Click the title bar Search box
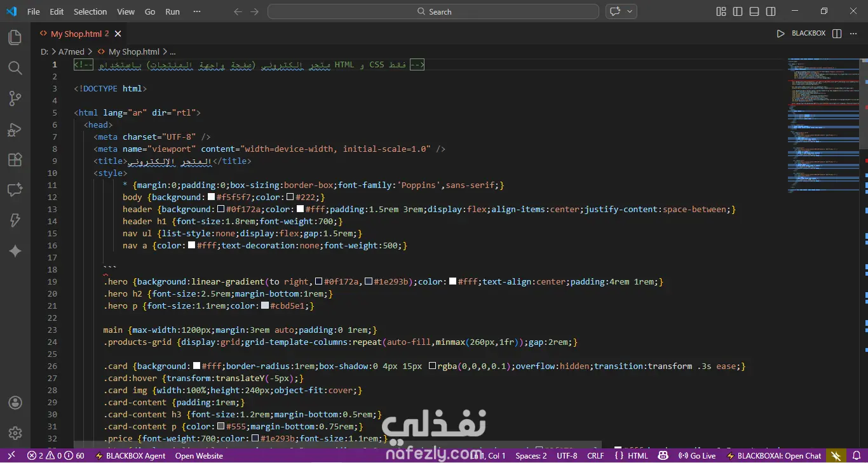The height and width of the screenshot is (463, 868). point(433,11)
